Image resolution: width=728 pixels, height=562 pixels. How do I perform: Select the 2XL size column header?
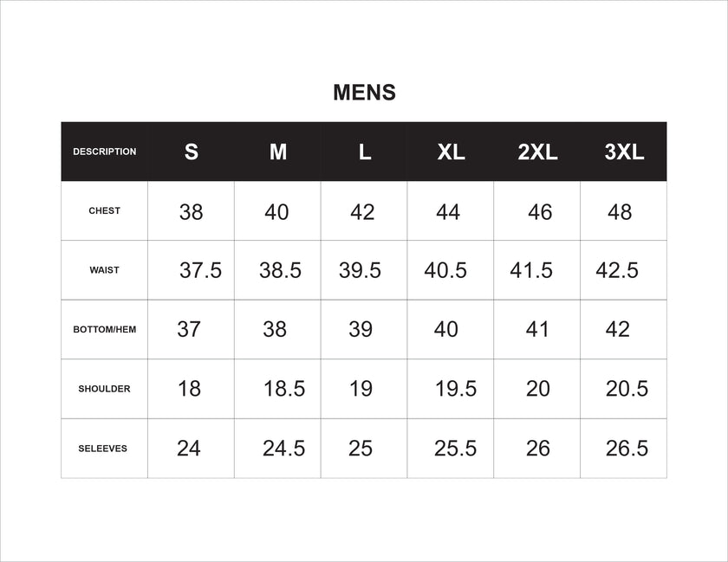[x=537, y=152]
